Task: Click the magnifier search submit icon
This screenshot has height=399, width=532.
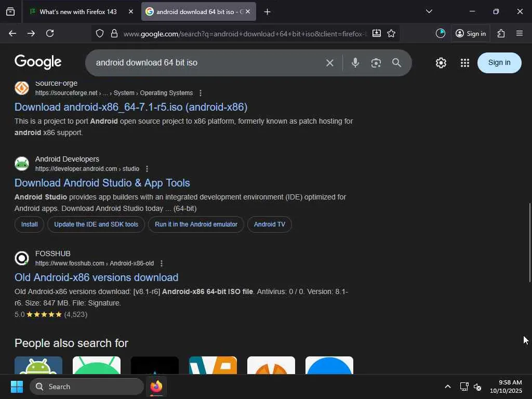Action: [396, 63]
